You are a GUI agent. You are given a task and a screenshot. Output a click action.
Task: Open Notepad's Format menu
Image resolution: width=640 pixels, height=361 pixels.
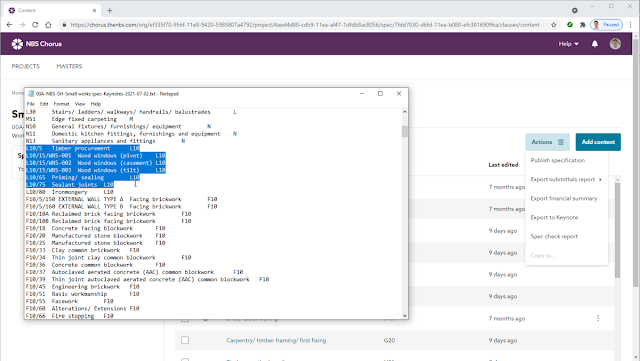pyautogui.click(x=61, y=104)
